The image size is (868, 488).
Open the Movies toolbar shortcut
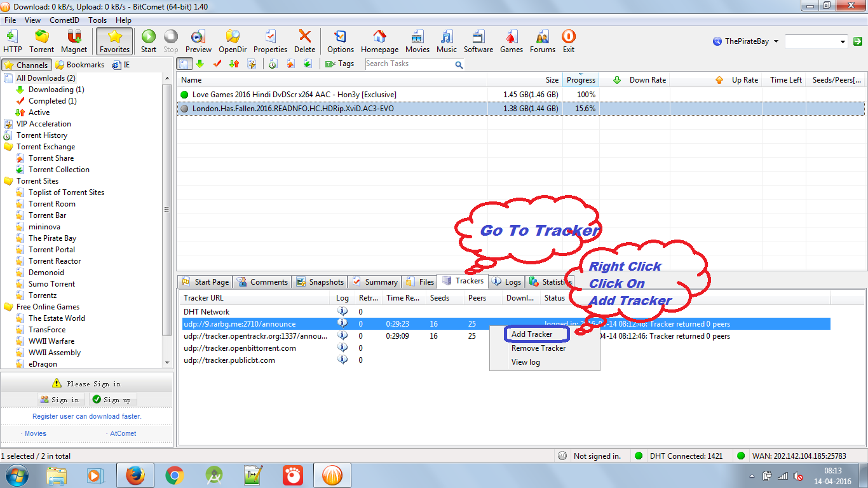coord(417,41)
